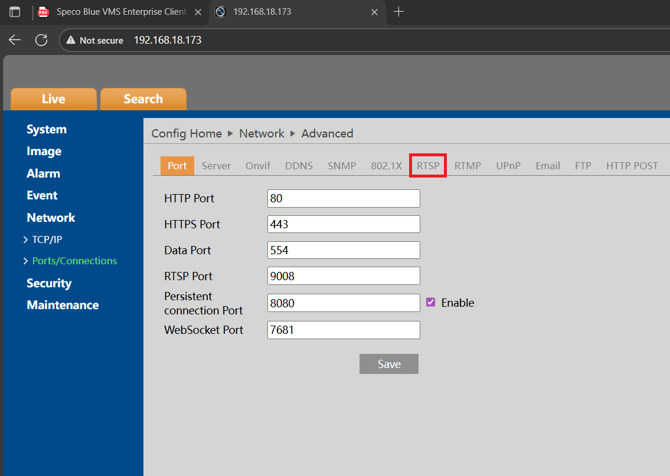
Task: Switch to the RTSP tab
Action: point(428,166)
